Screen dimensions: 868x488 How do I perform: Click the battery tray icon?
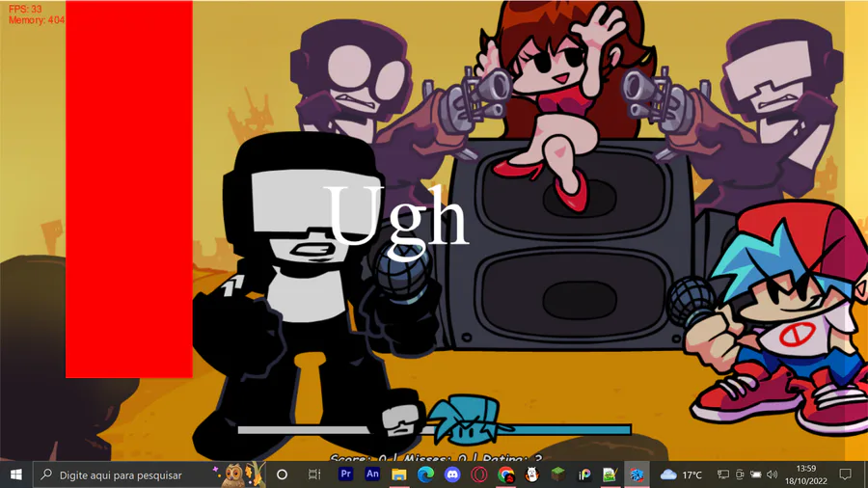pos(755,474)
